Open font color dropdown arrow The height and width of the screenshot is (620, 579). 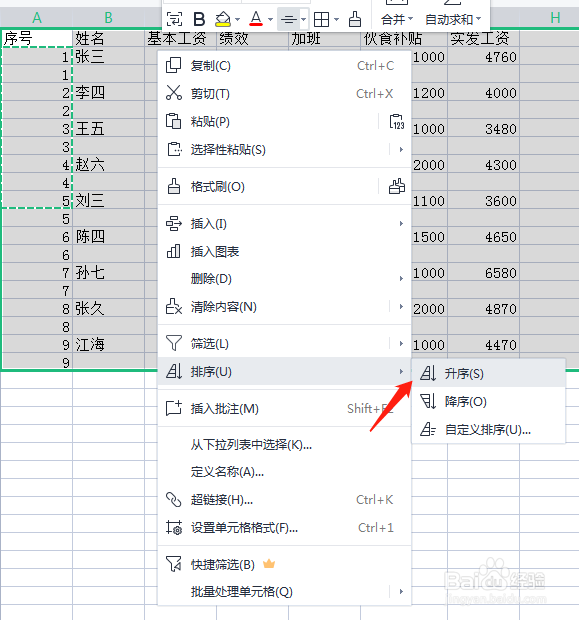point(270,19)
